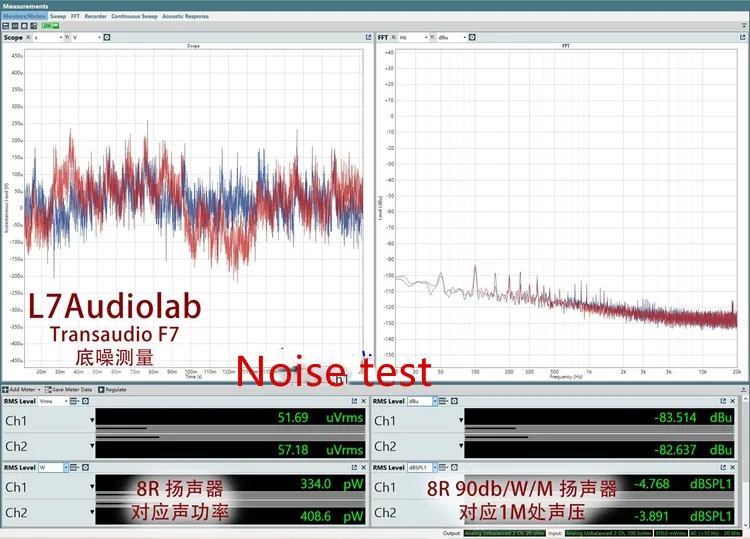
Task: Click Save Meter Data
Action: (68, 390)
